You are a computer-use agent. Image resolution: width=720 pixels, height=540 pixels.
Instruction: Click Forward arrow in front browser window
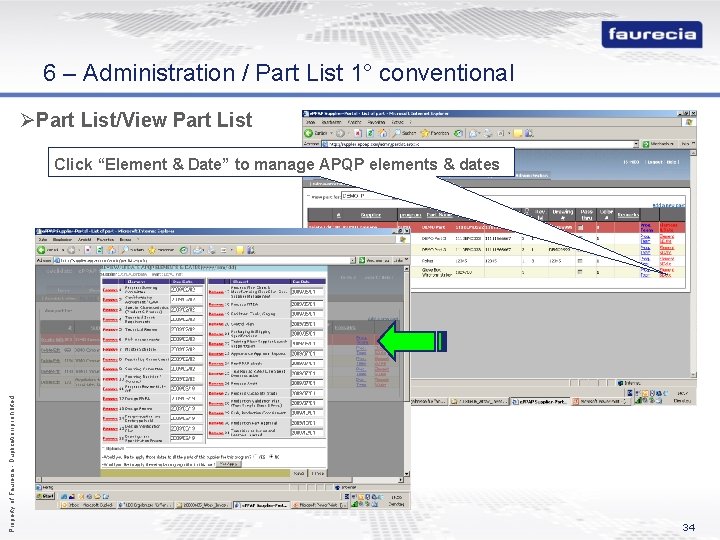[71, 250]
